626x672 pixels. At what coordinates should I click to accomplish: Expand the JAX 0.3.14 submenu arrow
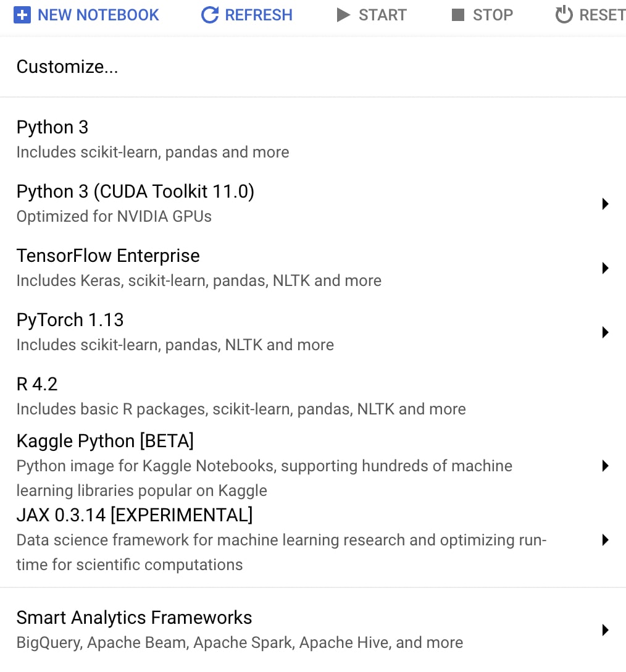[x=605, y=540]
